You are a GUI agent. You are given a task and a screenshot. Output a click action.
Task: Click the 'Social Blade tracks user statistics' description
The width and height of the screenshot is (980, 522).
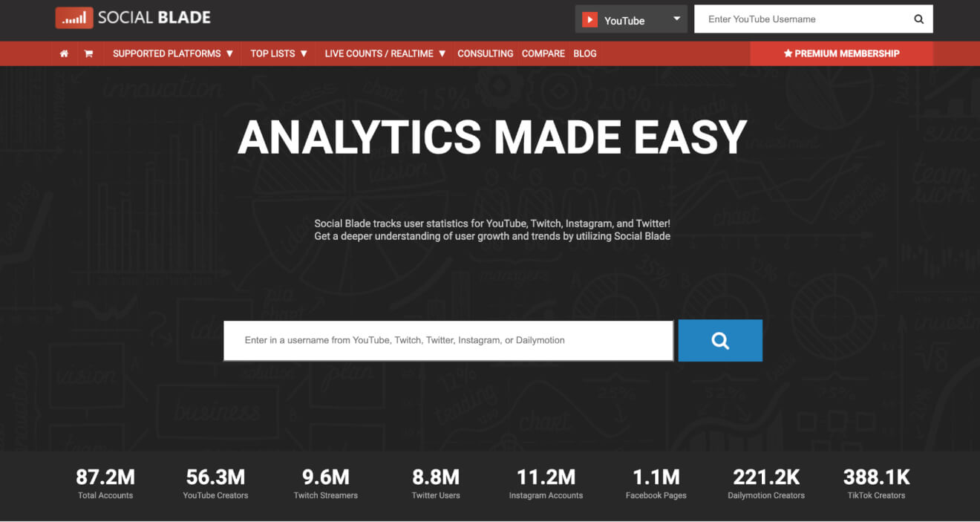point(492,229)
